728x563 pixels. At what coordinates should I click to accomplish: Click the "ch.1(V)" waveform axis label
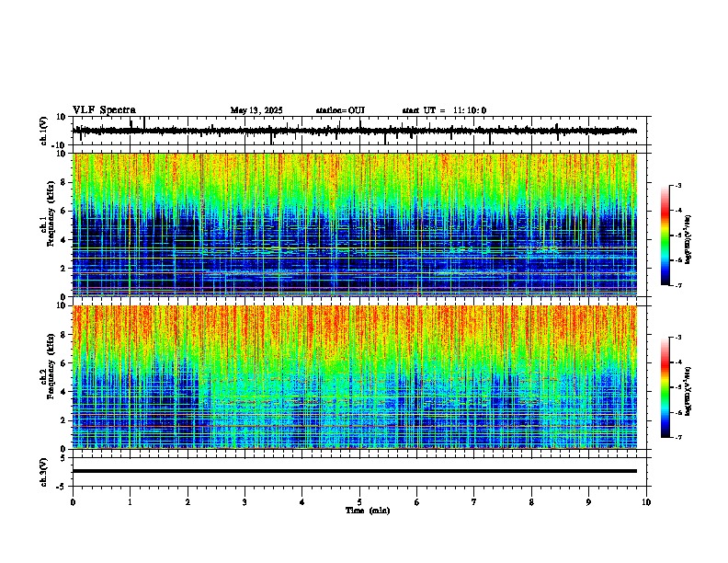(45, 131)
